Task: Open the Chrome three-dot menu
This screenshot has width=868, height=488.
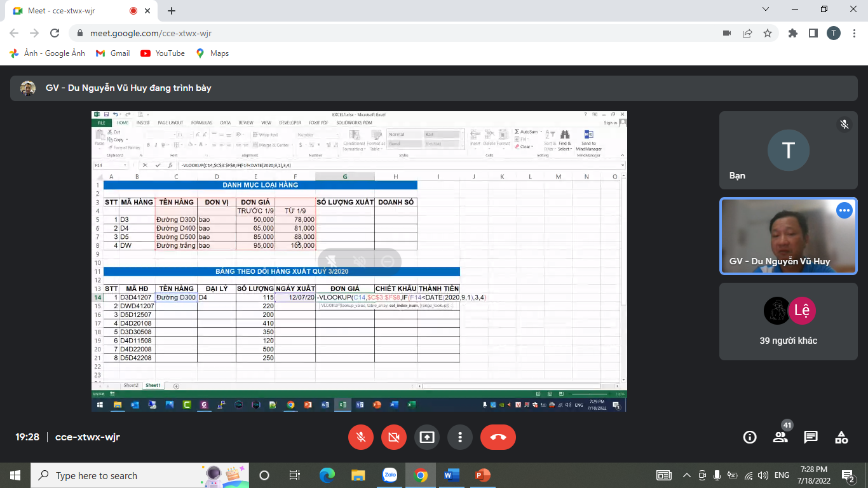Action: tap(853, 33)
